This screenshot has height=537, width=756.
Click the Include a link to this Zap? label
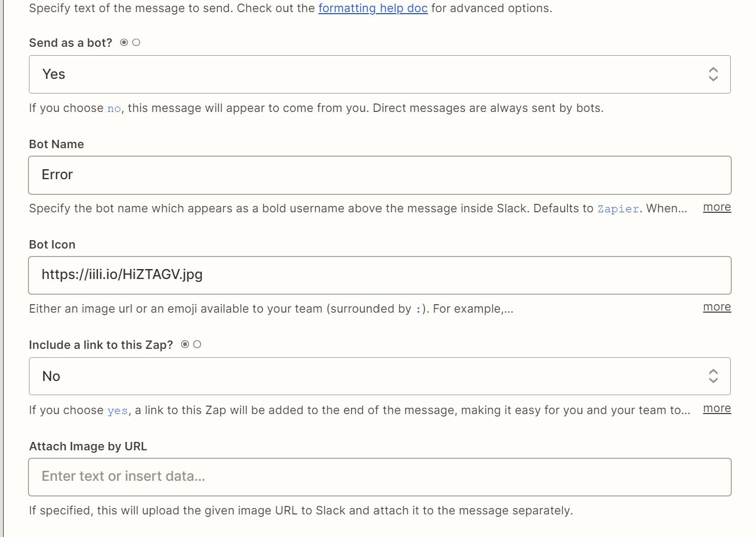click(101, 345)
